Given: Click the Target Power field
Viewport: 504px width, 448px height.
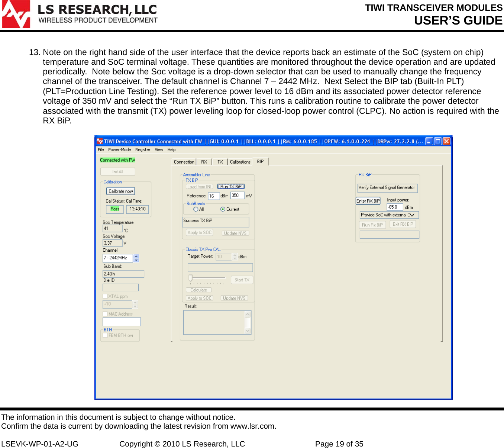Looking at the screenshot, I should pyautogui.click(x=224, y=257).
